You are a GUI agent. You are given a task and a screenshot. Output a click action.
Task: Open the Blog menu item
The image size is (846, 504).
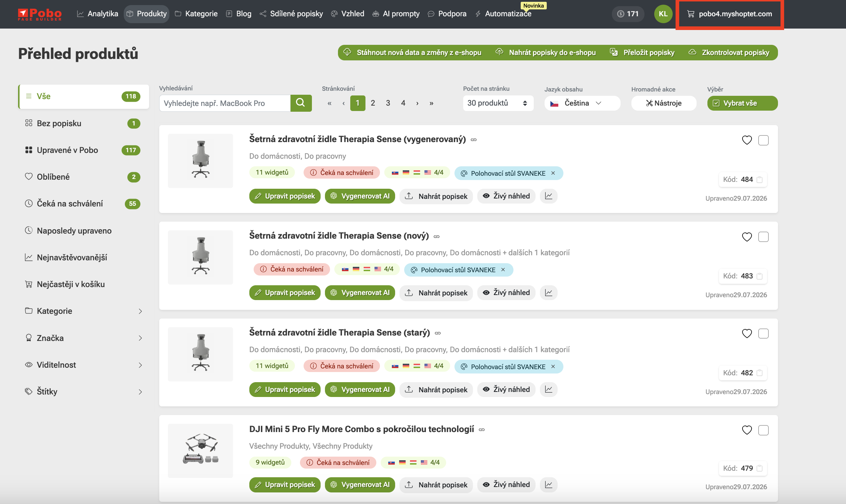[x=238, y=14]
